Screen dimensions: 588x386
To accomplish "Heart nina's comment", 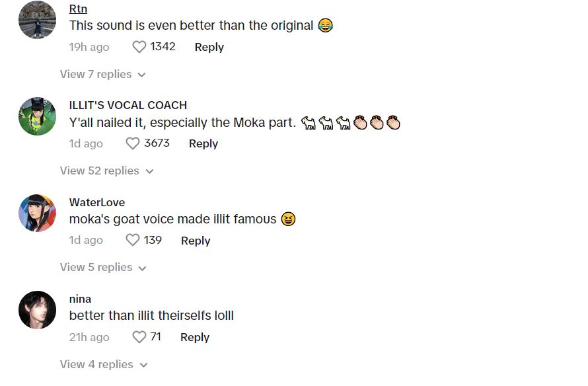I will coord(139,337).
